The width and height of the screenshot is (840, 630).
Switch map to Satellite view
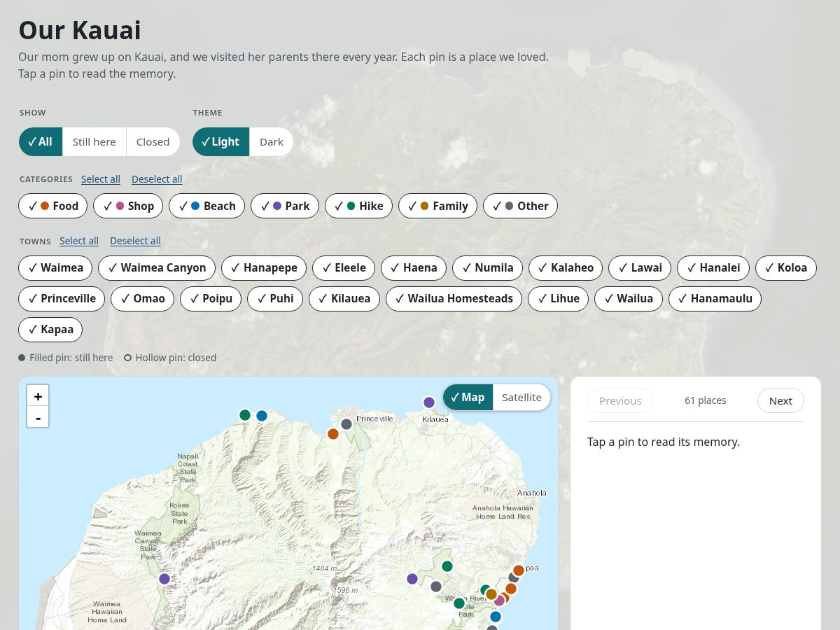(521, 397)
